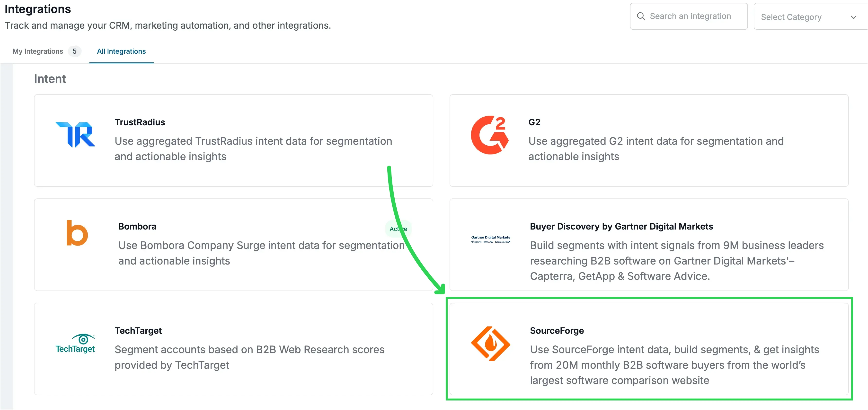Click the TrustRadius logo icon
The height and width of the screenshot is (410, 868).
click(75, 135)
